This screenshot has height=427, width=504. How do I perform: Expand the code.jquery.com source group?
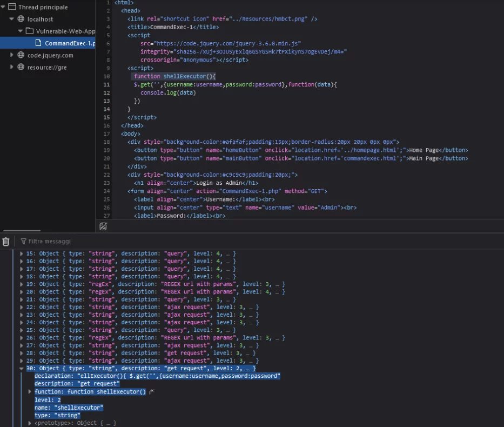(12, 55)
